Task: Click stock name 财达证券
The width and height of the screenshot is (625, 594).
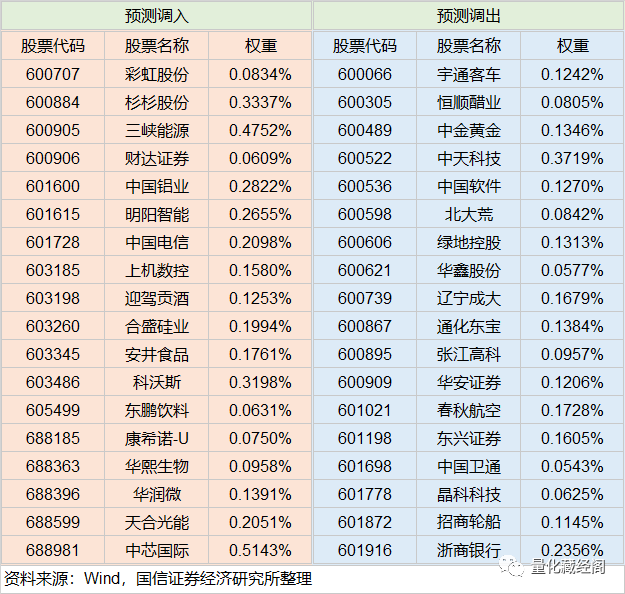Action: point(157,159)
